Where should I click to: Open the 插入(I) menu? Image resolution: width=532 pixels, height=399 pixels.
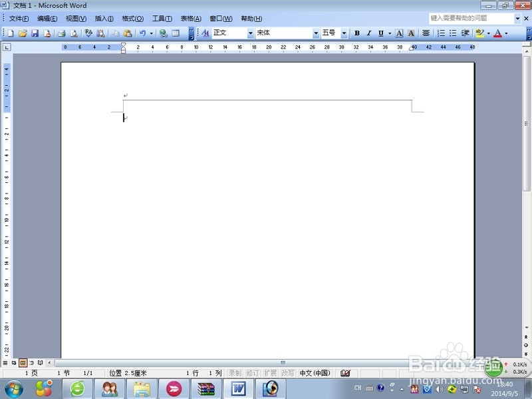(104, 19)
